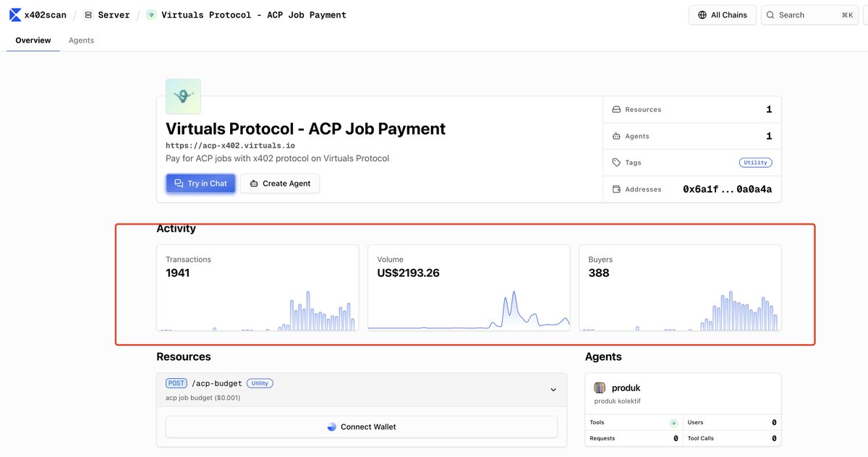Screen dimensions: 868x457
Task: Select the Overview tab
Action: [x=33, y=40]
